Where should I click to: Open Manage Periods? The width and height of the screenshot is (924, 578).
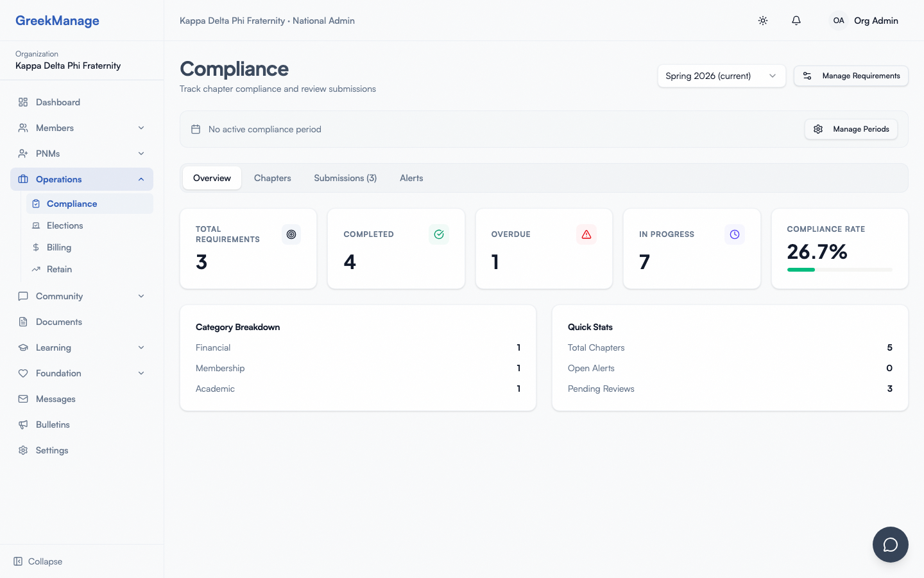(x=851, y=129)
